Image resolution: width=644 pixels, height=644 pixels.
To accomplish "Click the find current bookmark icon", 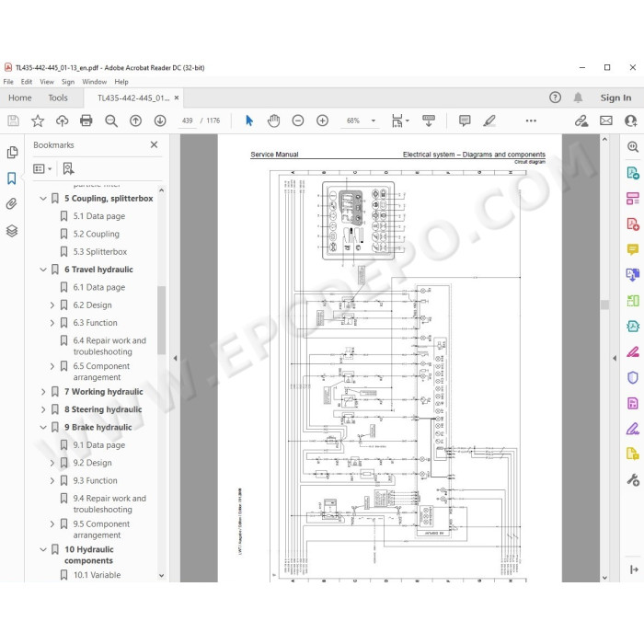I will tap(69, 168).
